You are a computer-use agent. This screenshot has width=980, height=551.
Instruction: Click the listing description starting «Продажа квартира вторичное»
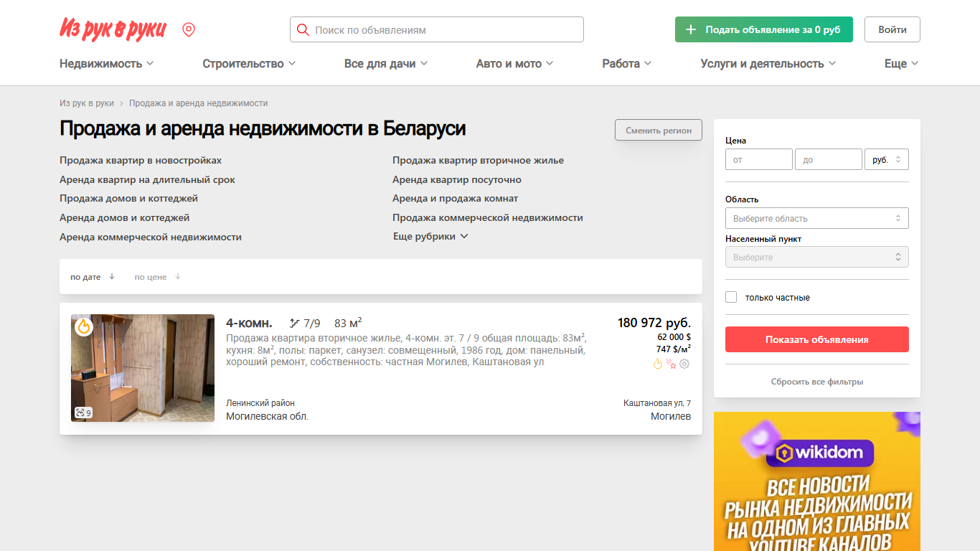406,349
